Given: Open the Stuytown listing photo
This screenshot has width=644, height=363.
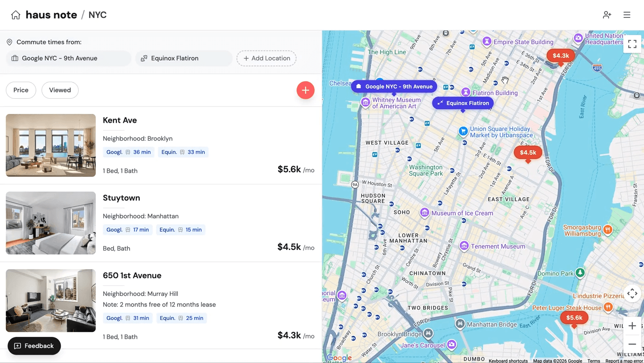Looking at the screenshot, I should [51, 223].
